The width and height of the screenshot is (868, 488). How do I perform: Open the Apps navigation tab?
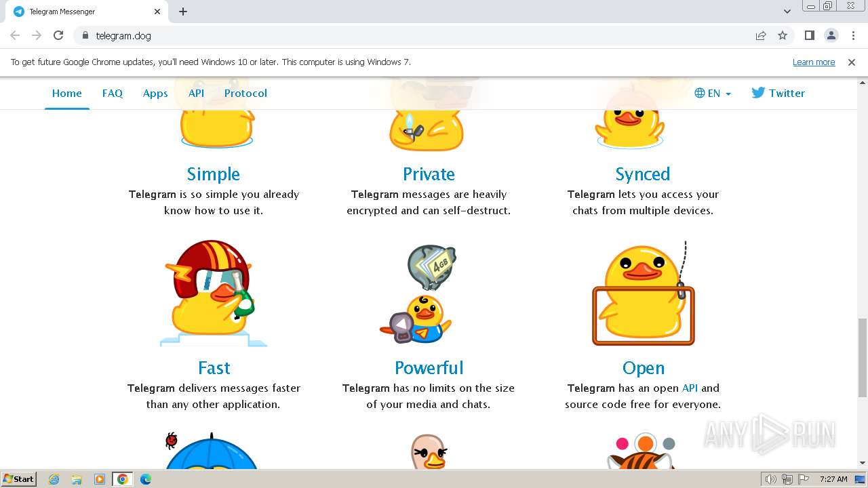(155, 94)
